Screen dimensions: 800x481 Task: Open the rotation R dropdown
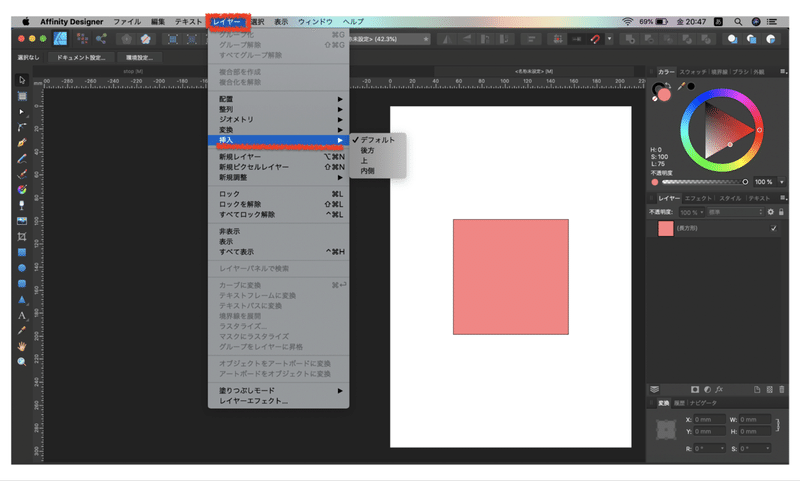[722, 448]
